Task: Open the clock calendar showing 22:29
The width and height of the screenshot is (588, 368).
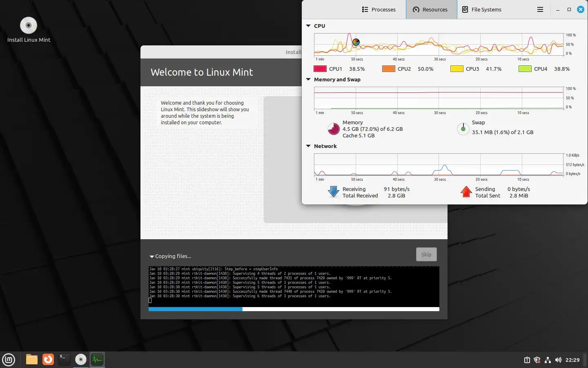Action: (x=572, y=360)
